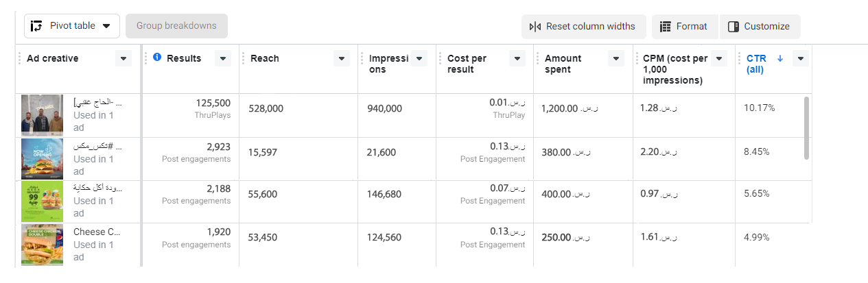Click the Cheese Chicken Double ad thumbnail
This screenshot has width=868, height=283.
tap(42, 244)
